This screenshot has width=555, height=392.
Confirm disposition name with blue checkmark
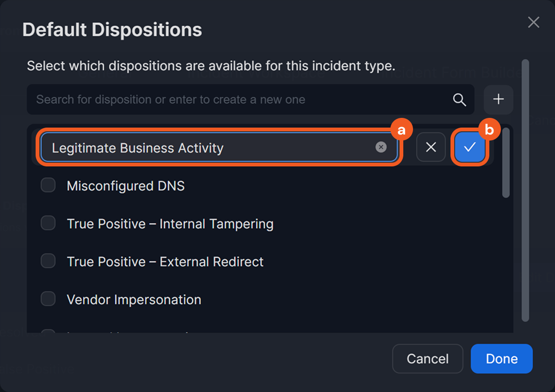[469, 147]
